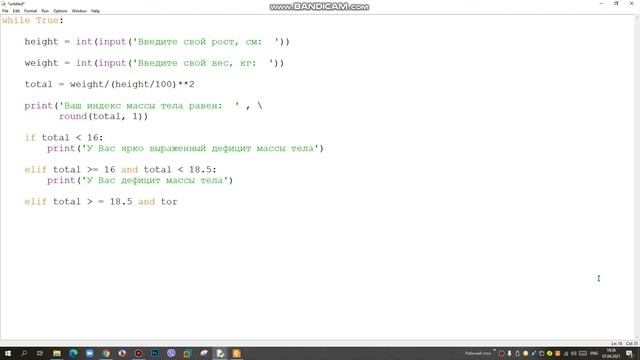The height and width of the screenshot is (360, 640).
Task: Click the 'Ln' line indicator in status bar
Action: [x=616, y=344]
